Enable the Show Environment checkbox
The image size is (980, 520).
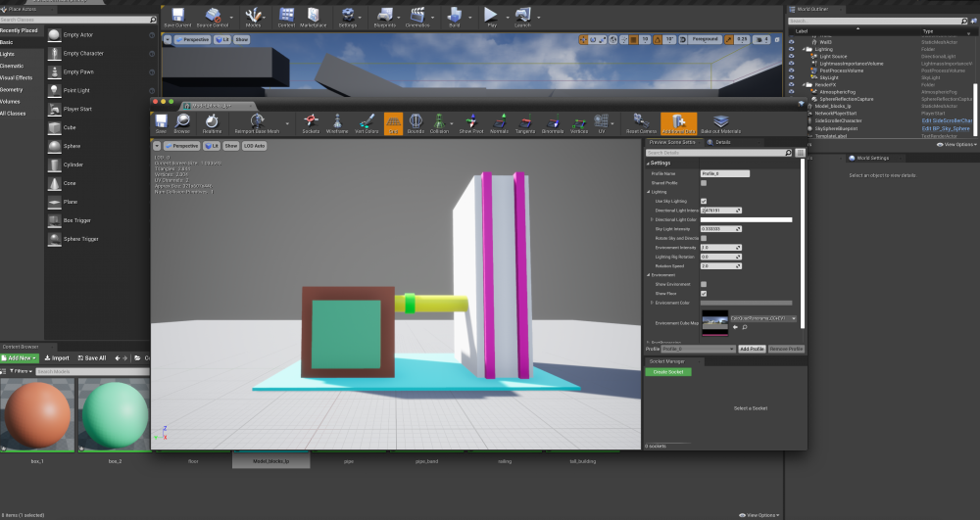(703, 284)
